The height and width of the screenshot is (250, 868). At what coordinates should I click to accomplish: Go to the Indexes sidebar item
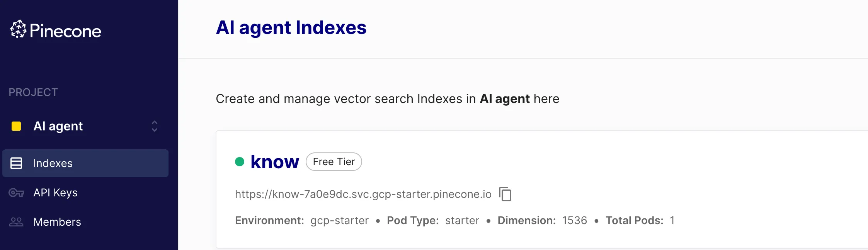(53, 163)
